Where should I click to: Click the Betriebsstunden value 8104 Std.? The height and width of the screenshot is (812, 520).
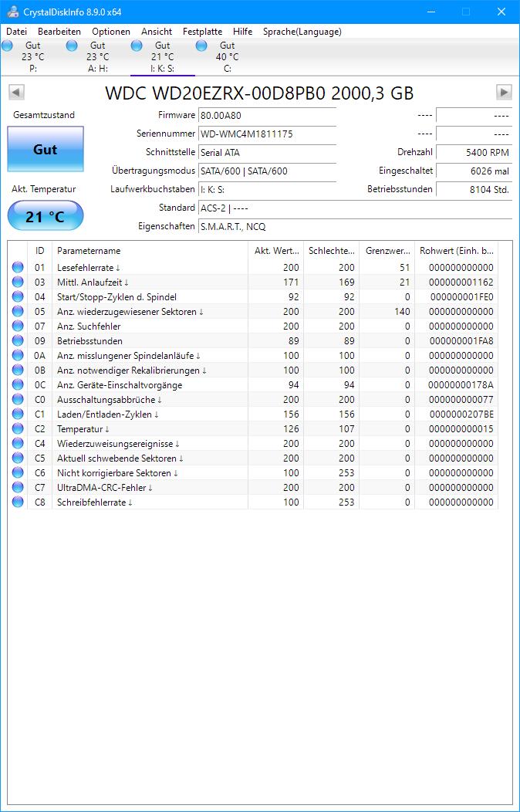pos(474,190)
